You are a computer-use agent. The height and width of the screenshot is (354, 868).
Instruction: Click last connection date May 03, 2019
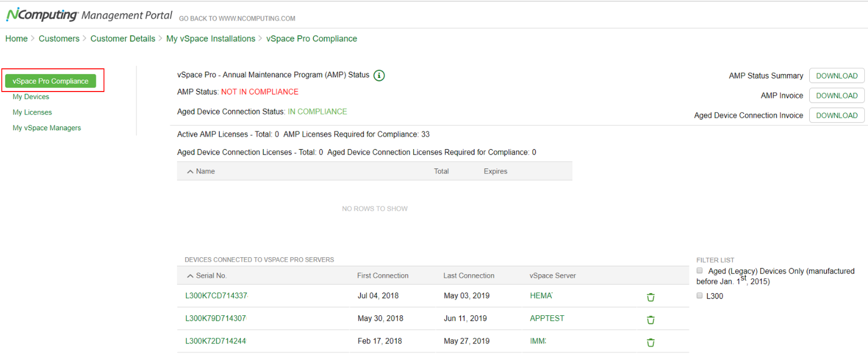(x=467, y=296)
